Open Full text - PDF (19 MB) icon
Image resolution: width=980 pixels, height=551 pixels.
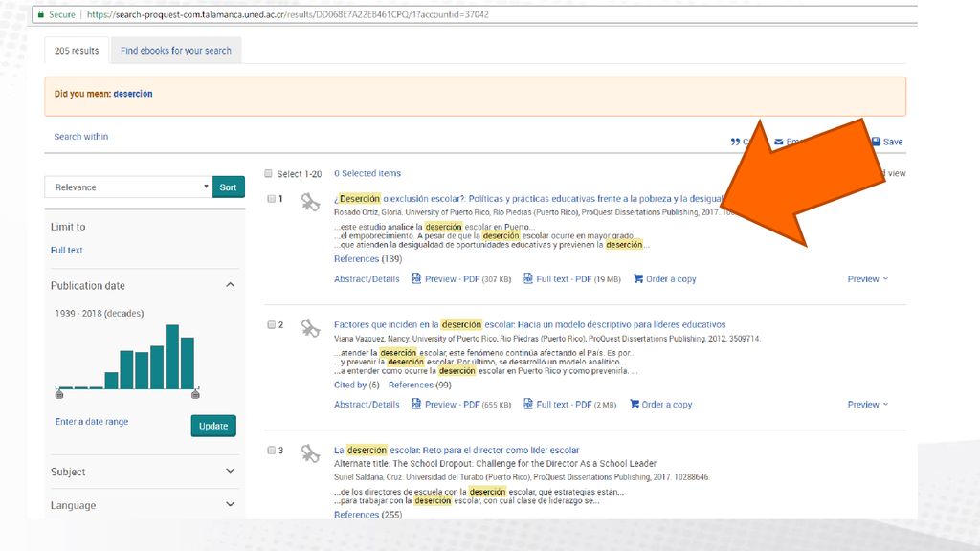pos(528,278)
